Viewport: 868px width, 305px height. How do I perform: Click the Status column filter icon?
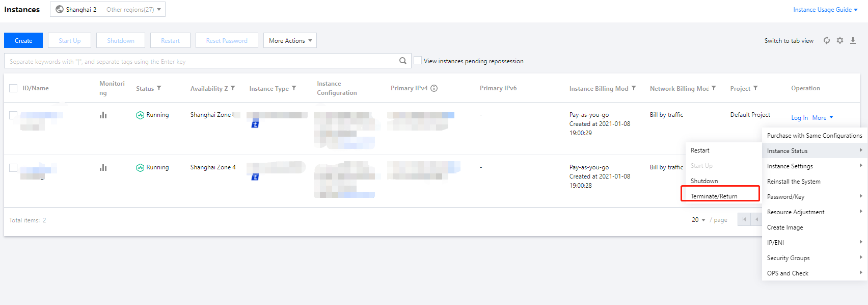(159, 88)
